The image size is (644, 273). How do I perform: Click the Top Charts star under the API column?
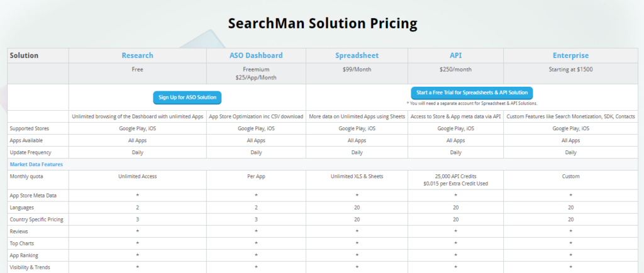(455, 243)
